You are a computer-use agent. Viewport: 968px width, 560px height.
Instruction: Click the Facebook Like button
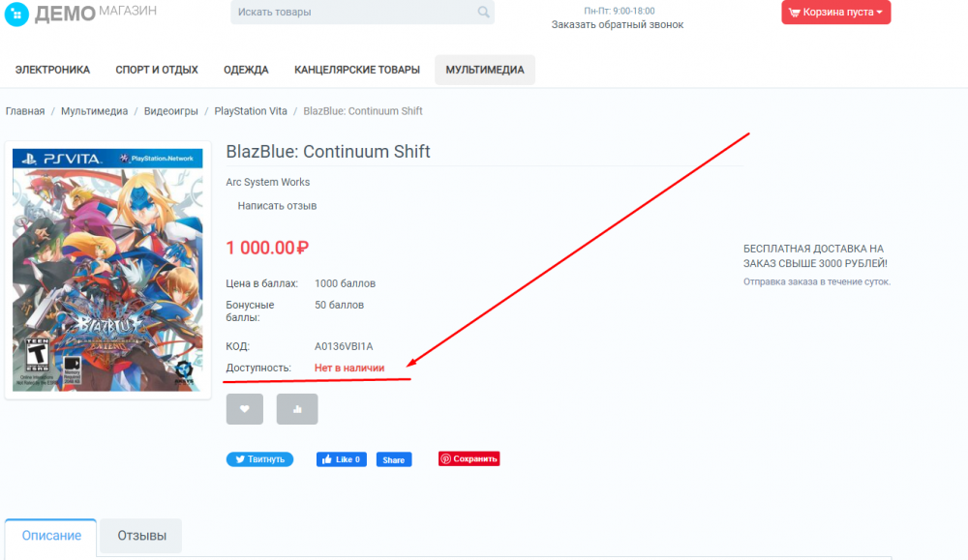pyautogui.click(x=341, y=459)
